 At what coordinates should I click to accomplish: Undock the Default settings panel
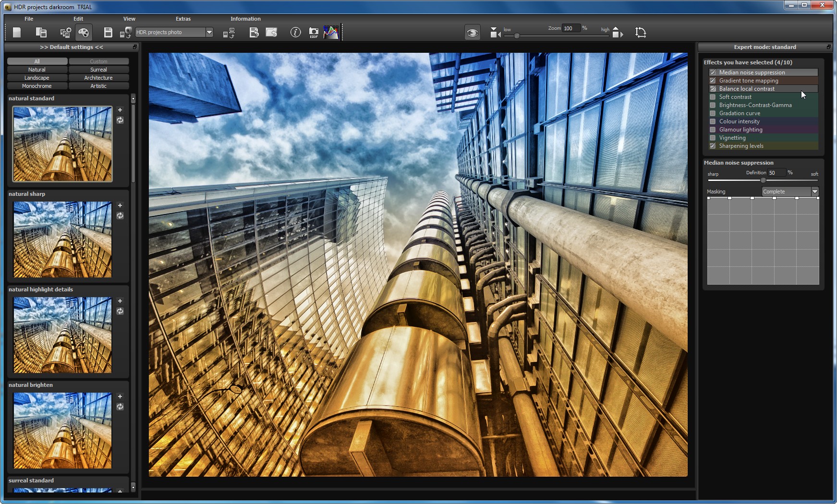[x=135, y=47]
